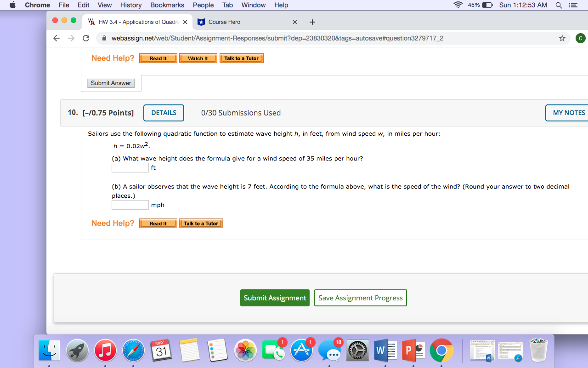Launch Launchpad rocket icon in Dock
Image resolution: width=588 pixels, height=368 pixels.
point(77,351)
